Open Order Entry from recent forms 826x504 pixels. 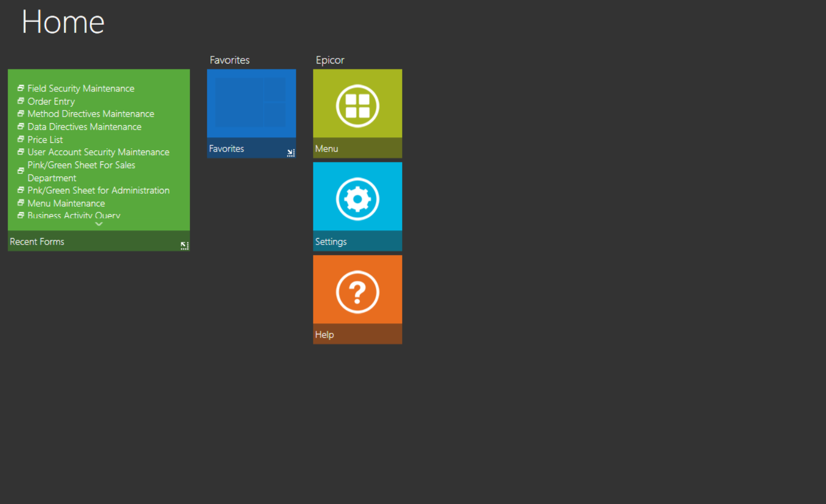(51, 101)
